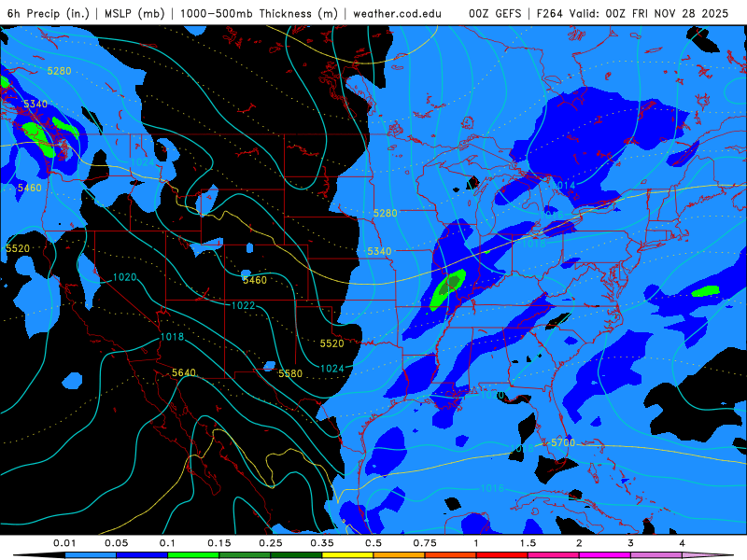747x560 pixels.
Task: Click the orange 0.5 legend swatch
Action: point(399,555)
